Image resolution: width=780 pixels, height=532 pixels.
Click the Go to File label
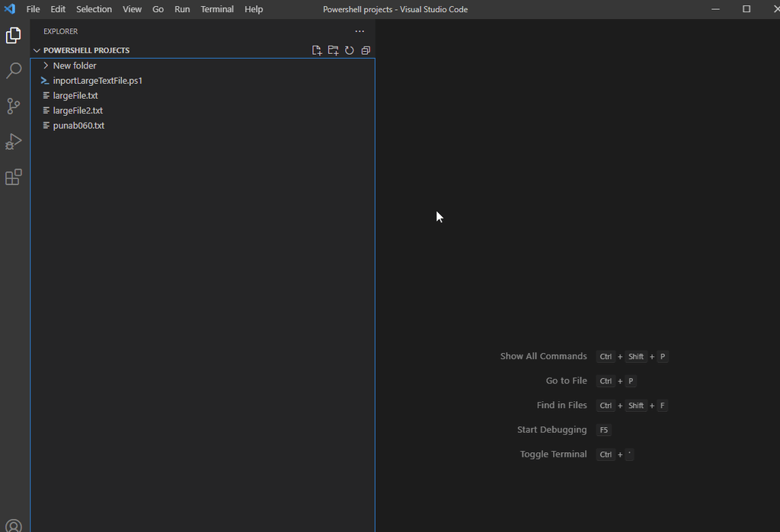567,381
